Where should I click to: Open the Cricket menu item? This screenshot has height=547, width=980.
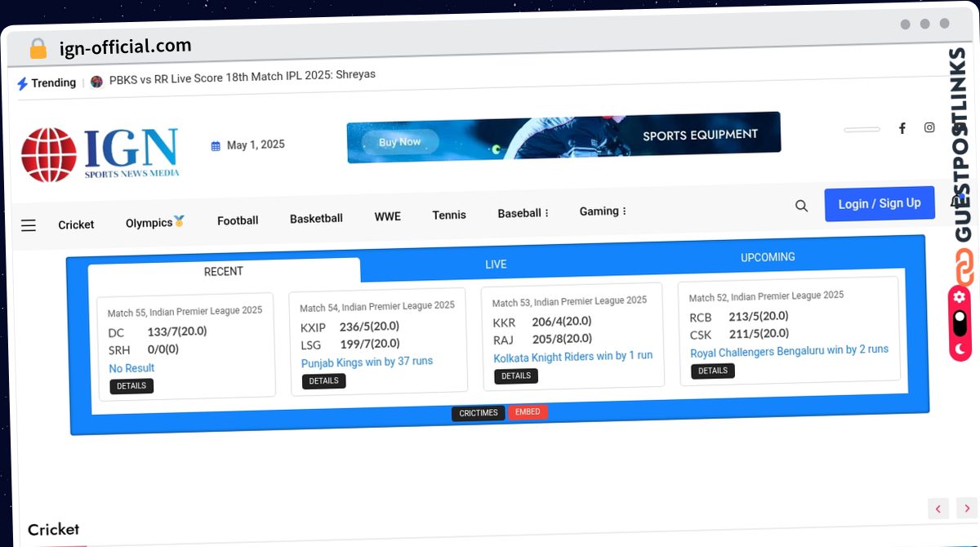76,225
